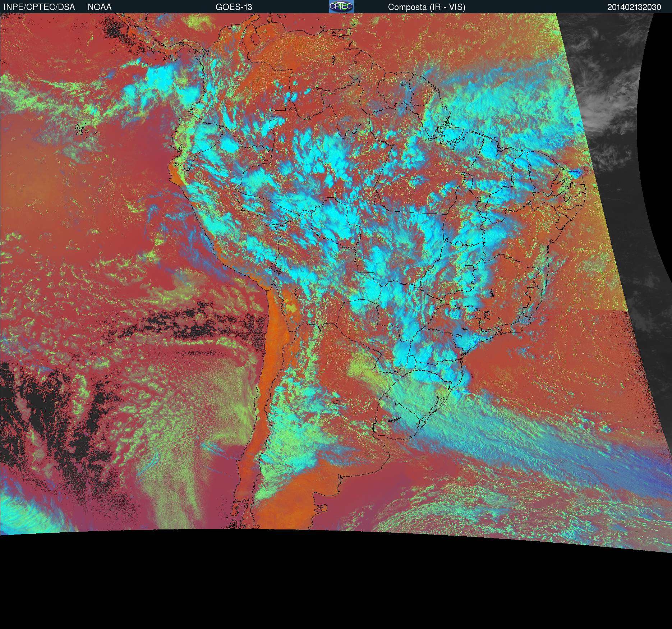
Task: Click the NOAA label in the header
Action: [x=100, y=7]
